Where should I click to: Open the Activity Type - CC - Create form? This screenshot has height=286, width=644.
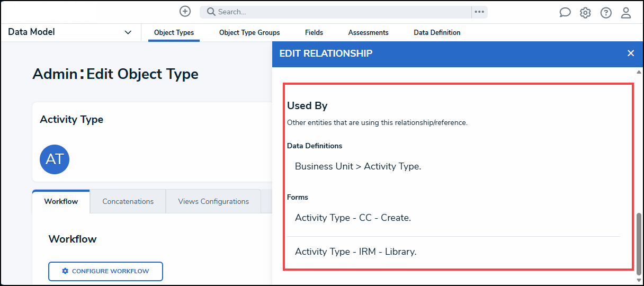(x=353, y=218)
